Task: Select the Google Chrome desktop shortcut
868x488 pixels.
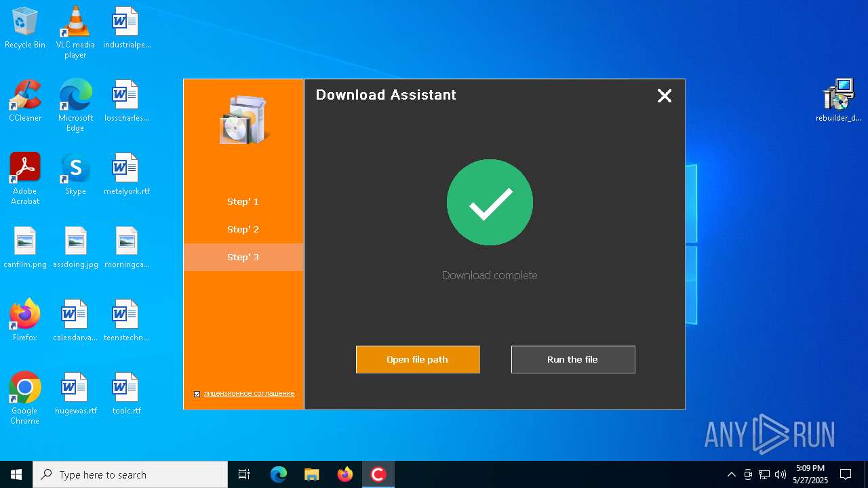Action: (25, 398)
